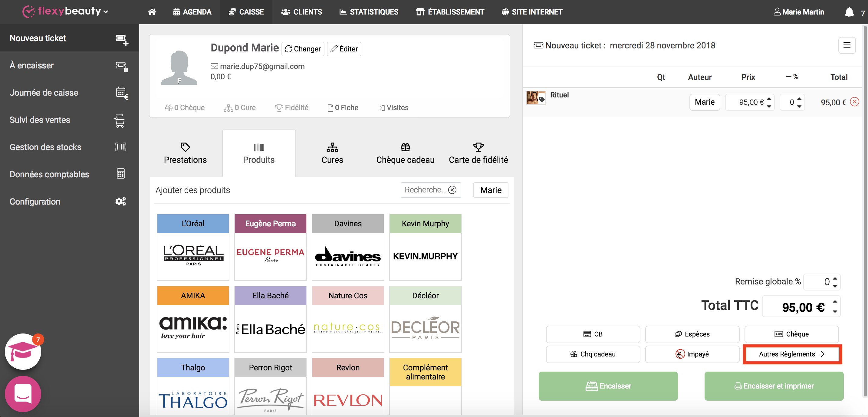Select the Décléor brand tile
868x417 pixels.
pyautogui.click(x=426, y=319)
